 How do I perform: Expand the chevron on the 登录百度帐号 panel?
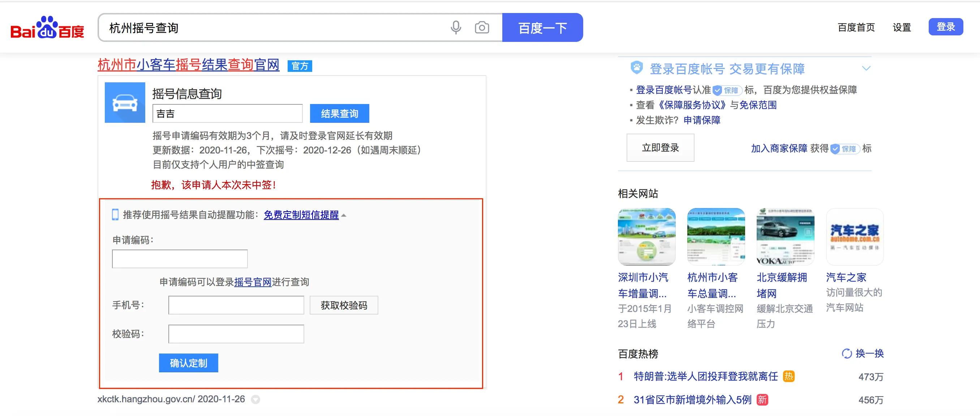[867, 68]
